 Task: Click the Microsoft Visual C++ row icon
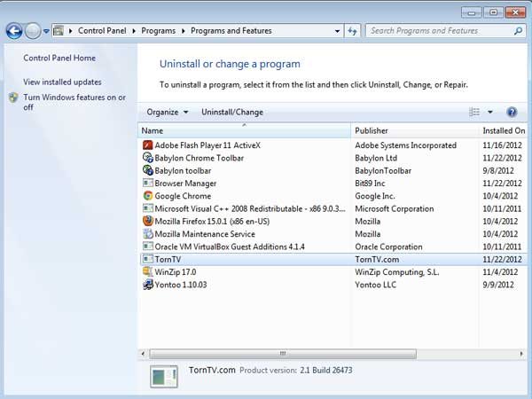tap(147, 208)
